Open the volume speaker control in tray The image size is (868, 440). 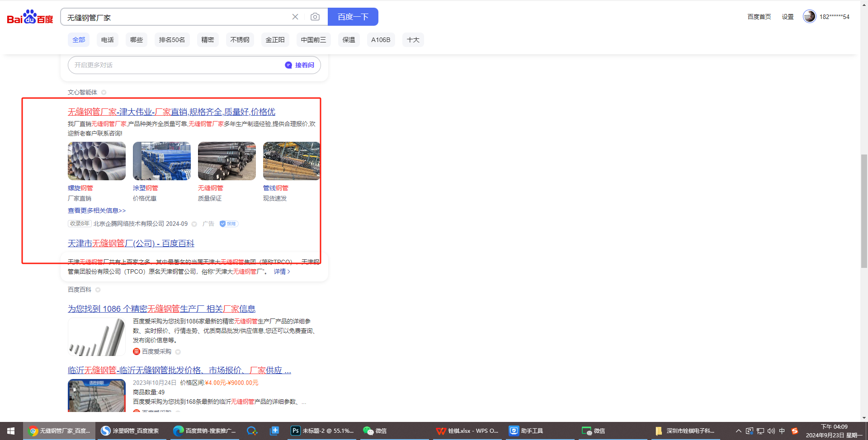tap(771, 431)
